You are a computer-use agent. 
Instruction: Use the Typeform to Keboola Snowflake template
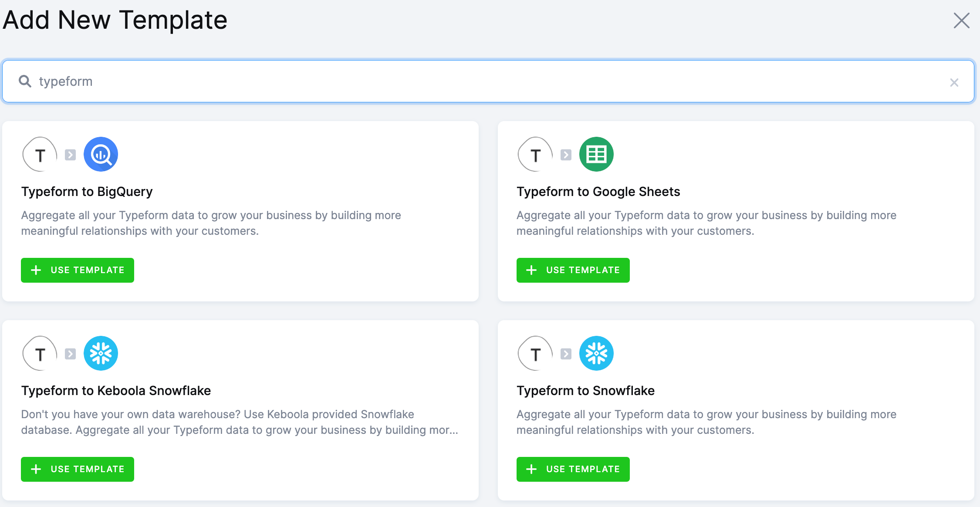pos(78,469)
